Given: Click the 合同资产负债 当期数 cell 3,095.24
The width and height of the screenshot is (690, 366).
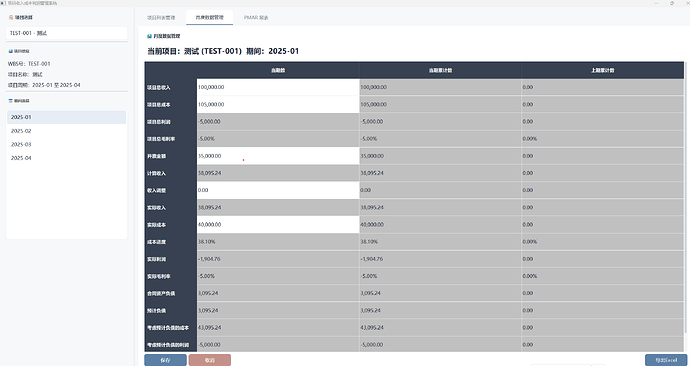Looking at the screenshot, I should tap(278, 293).
